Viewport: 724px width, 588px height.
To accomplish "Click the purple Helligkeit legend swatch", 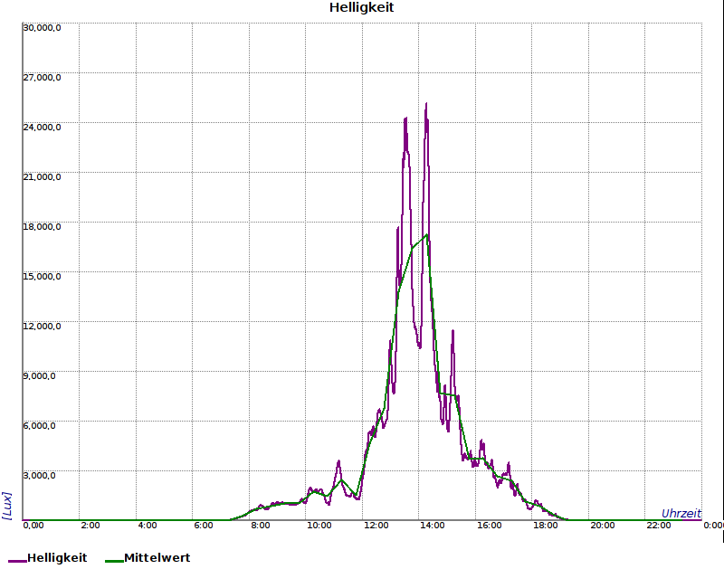I will 17,561.
